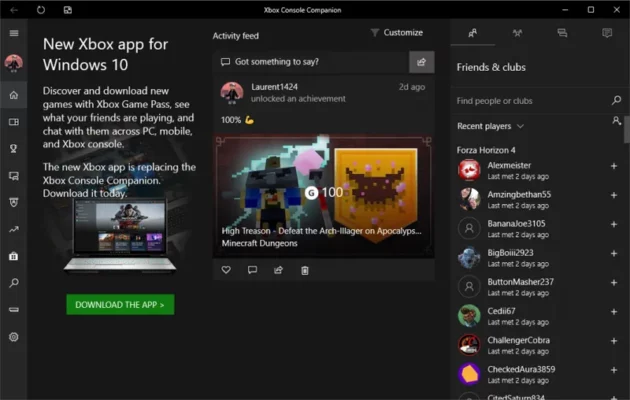Expand the Recent players dropdown
Screen dimensions: 630x400
click(x=520, y=127)
